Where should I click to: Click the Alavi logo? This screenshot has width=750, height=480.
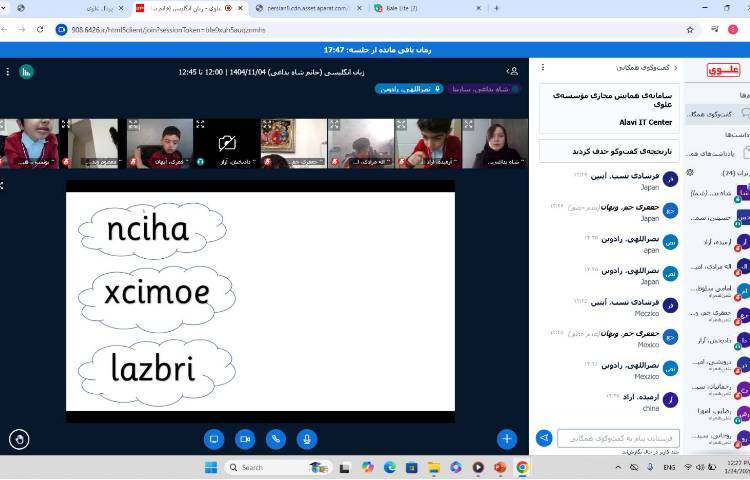(x=723, y=70)
